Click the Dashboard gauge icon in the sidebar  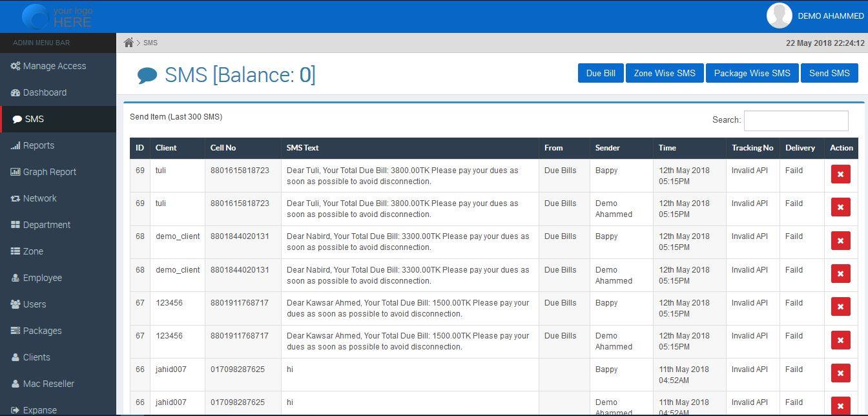click(15, 92)
